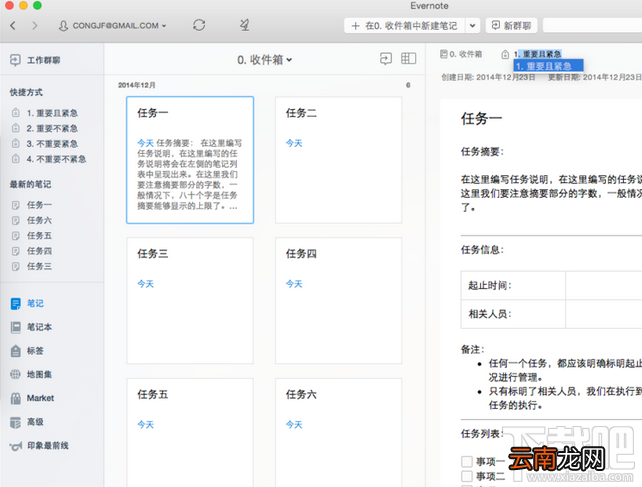
Task: Create new note in 0. 收件箱
Action: (x=404, y=26)
